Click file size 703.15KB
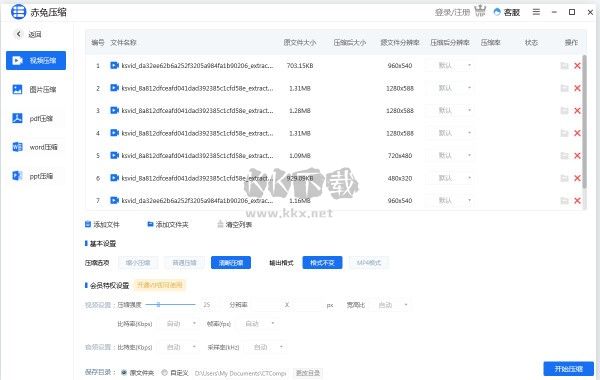The width and height of the screenshot is (600, 380). [300, 66]
